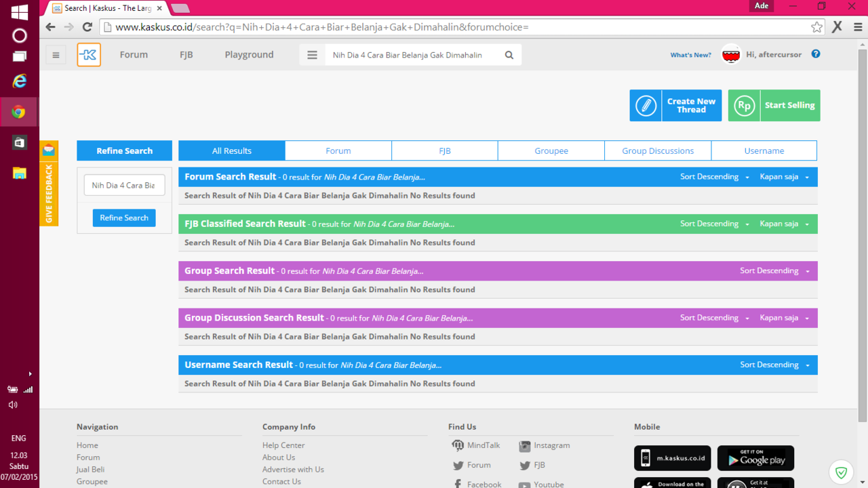
Task: Click Home in footer Navigation
Action: [87, 445]
